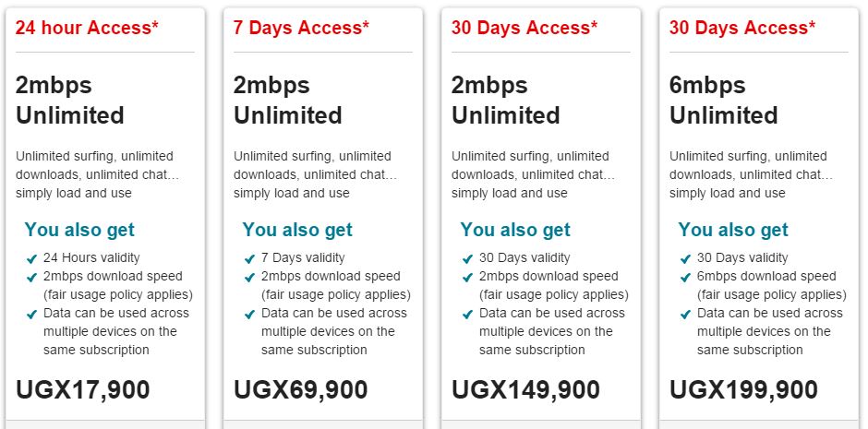Open the 24 hour Access* heading
The height and width of the screenshot is (429, 868).
point(87,28)
